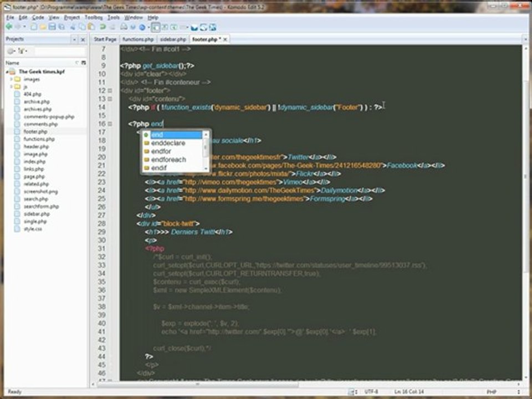Click the PHP language status bar selector

(492, 392)
